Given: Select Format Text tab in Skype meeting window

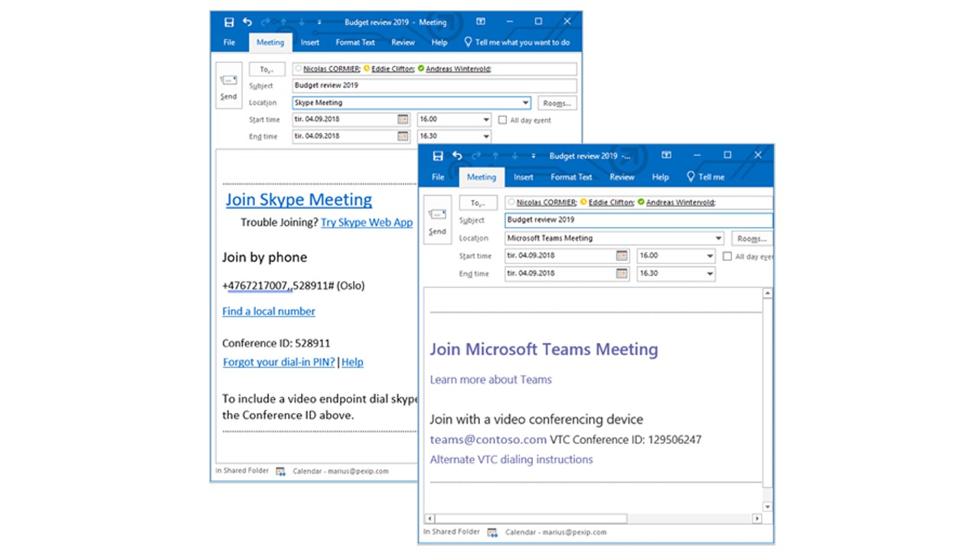Looking at the screenshot, I should 355,43.
